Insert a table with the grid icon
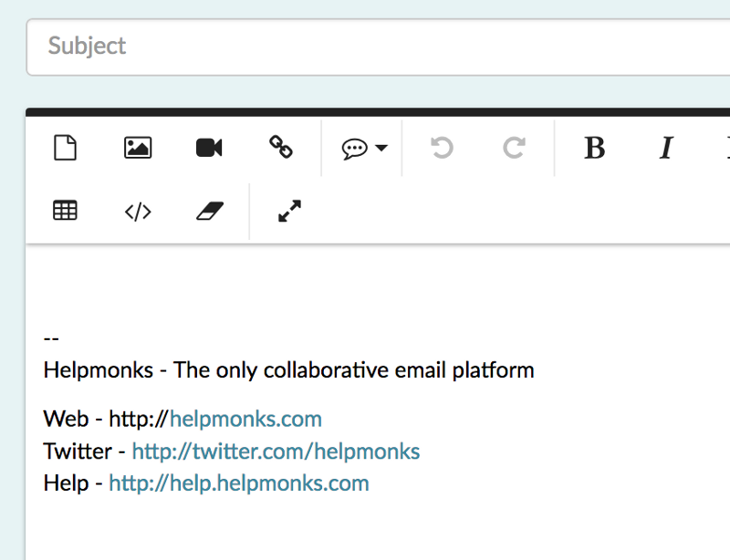 (x=65, y=211)
